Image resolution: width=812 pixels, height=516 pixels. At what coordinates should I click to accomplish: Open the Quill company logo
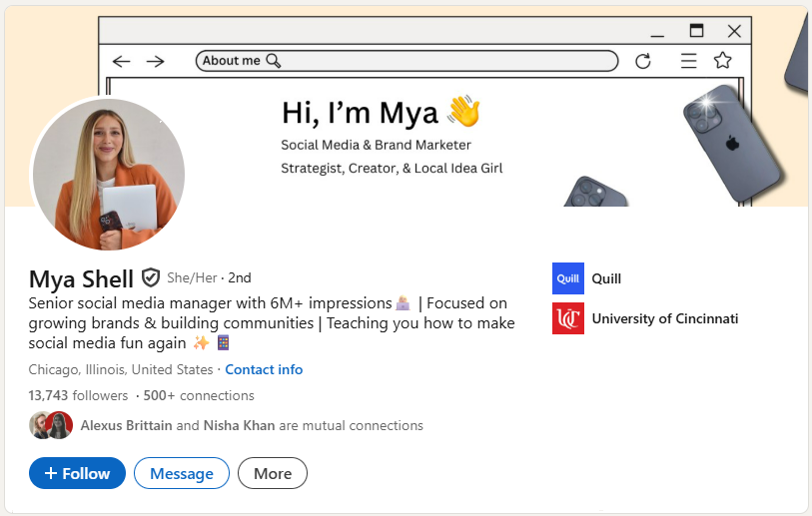click(x=567, y=278)
